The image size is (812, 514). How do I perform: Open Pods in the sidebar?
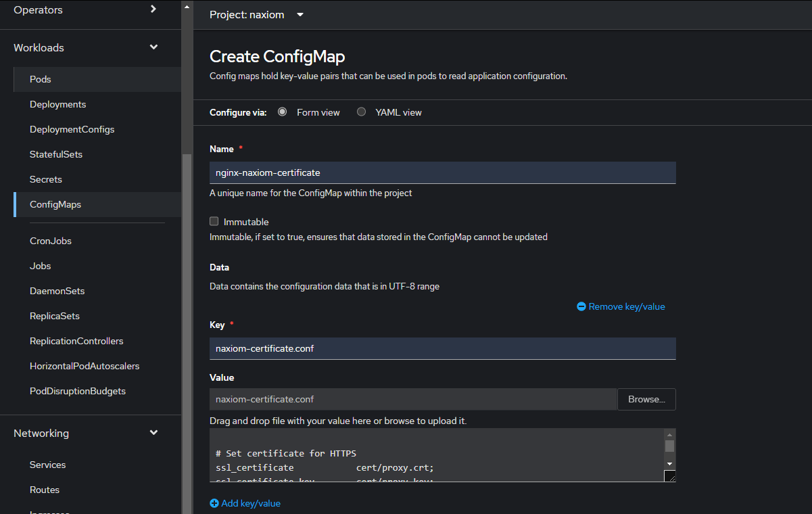pyautogui.click(x=97, y=79)
